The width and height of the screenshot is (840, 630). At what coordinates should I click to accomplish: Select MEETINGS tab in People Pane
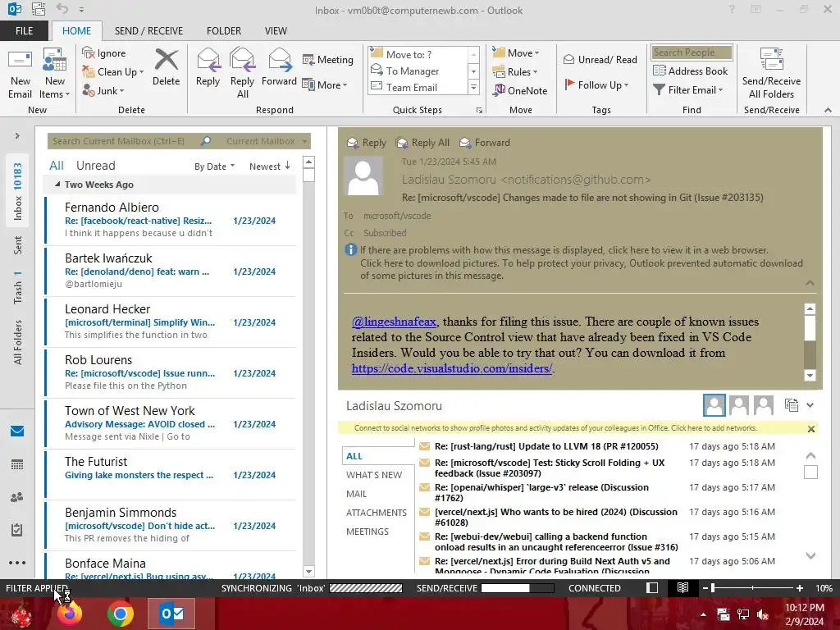367,532
